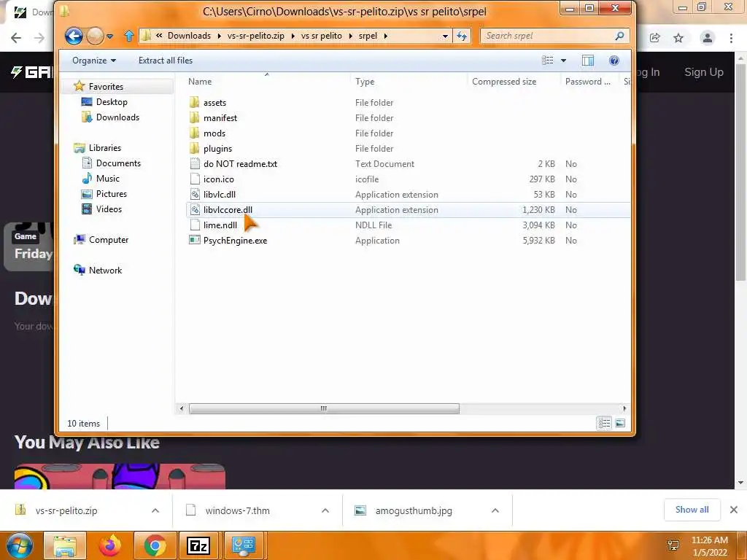Bookmark page with Chrome star icon

678,38
